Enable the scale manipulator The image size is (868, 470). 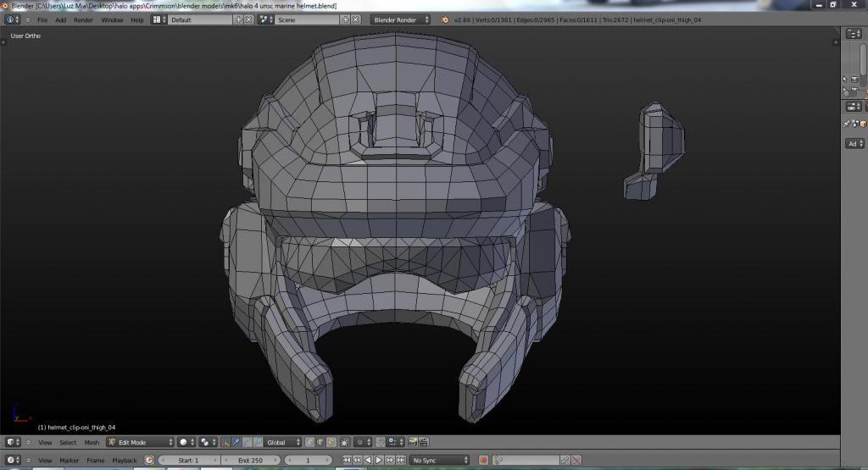258,442
